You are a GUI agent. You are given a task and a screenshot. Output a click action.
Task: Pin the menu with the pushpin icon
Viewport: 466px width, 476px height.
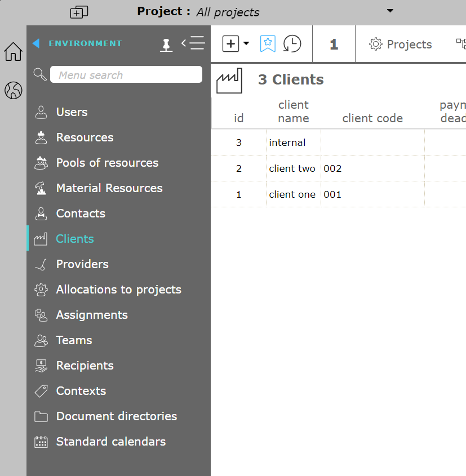click(x=166, y=45)
